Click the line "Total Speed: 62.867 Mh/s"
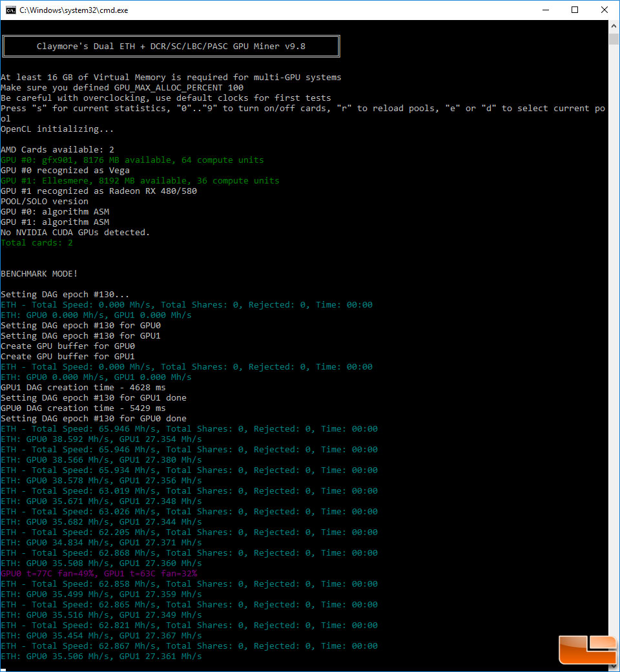The width and height of the screenshot is (620, 672). [x=189, y=646]
